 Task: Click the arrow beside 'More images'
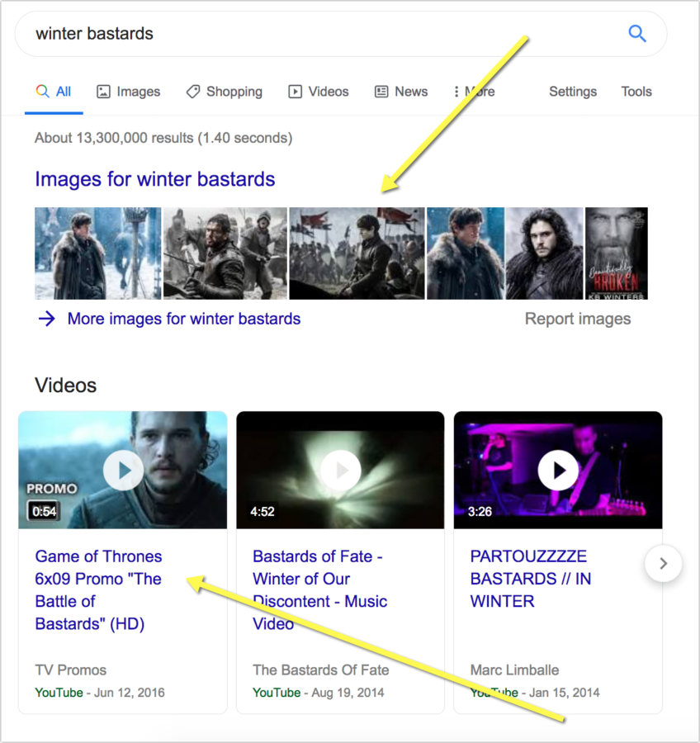[x=47, y=319]
